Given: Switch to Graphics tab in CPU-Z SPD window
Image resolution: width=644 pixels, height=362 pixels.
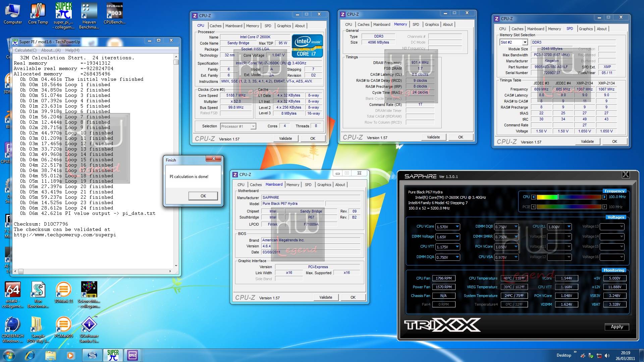Looking at the screenshot, I should [586, 29].
